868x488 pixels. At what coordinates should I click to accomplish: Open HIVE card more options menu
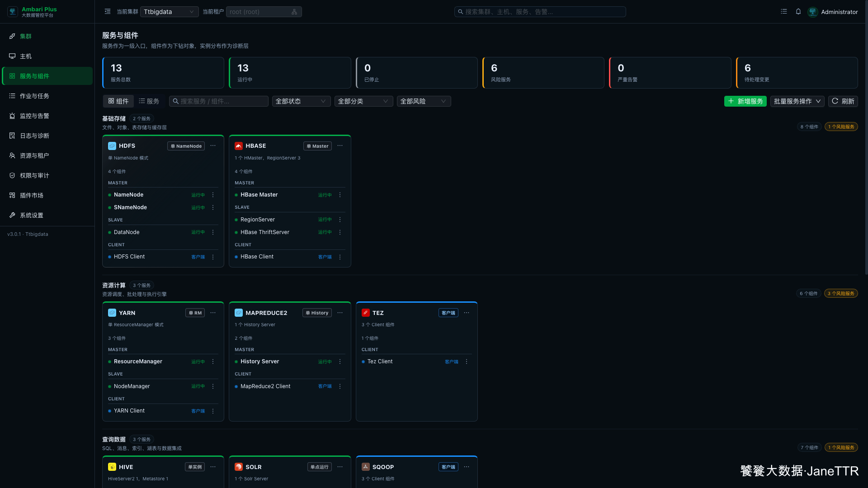(213, 467)
